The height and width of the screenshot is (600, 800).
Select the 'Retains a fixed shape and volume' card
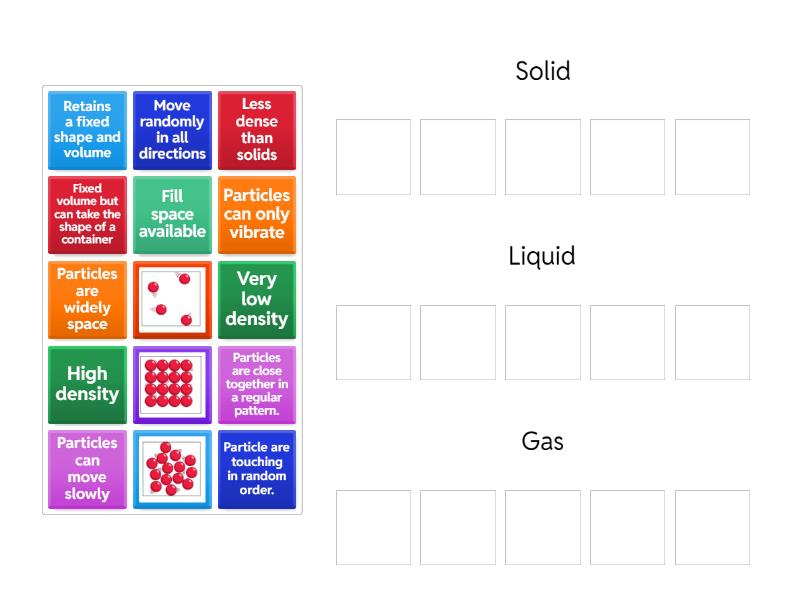click(87, 130)
